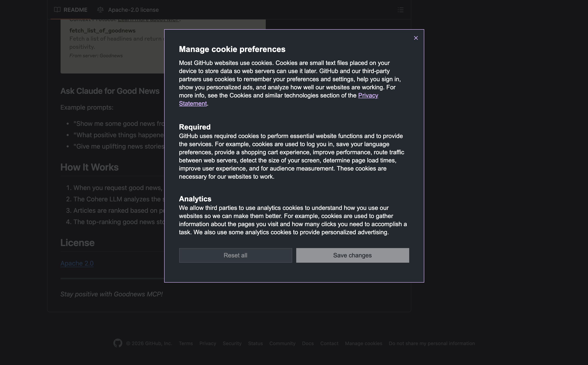Click the Save changes button

pyautogui.click(x=352, y=255)
